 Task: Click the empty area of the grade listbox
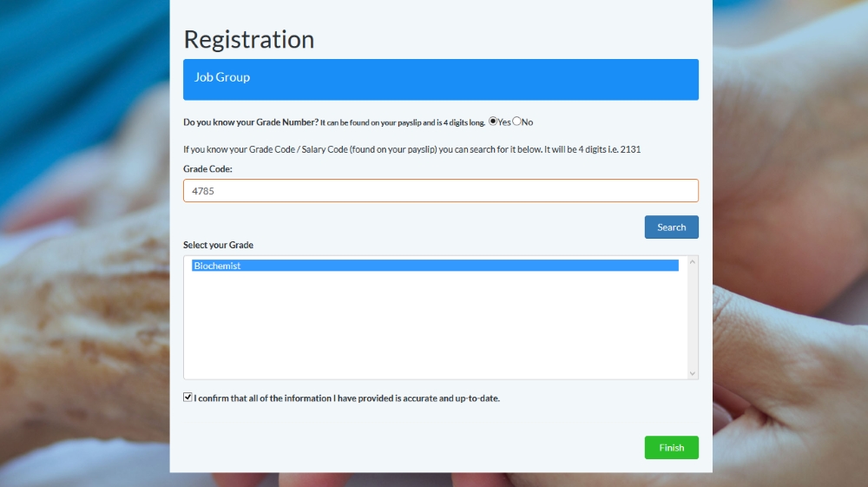click(435, 326)
